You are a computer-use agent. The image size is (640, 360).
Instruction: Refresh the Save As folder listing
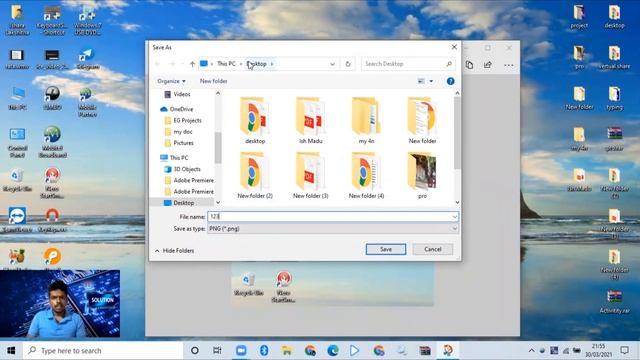[348, 64]
